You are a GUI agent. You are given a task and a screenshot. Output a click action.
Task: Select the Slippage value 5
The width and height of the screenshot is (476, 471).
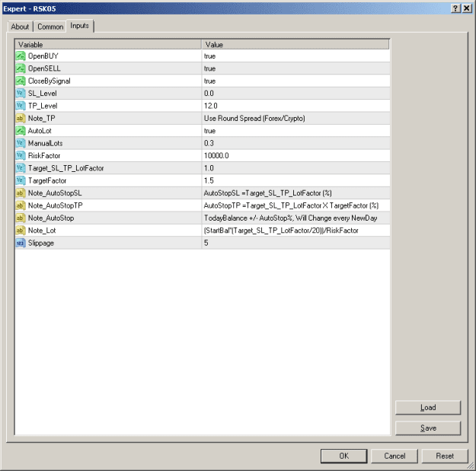(206, 243)
